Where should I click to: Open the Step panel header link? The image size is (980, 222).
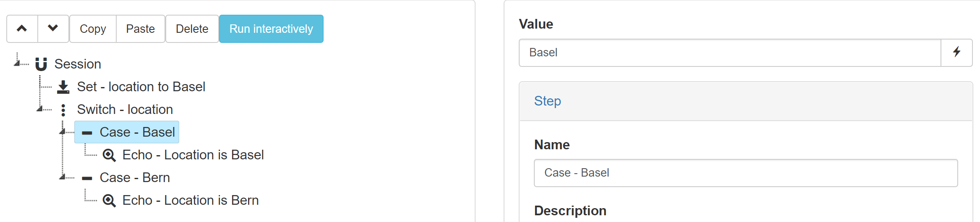point(547,101)
